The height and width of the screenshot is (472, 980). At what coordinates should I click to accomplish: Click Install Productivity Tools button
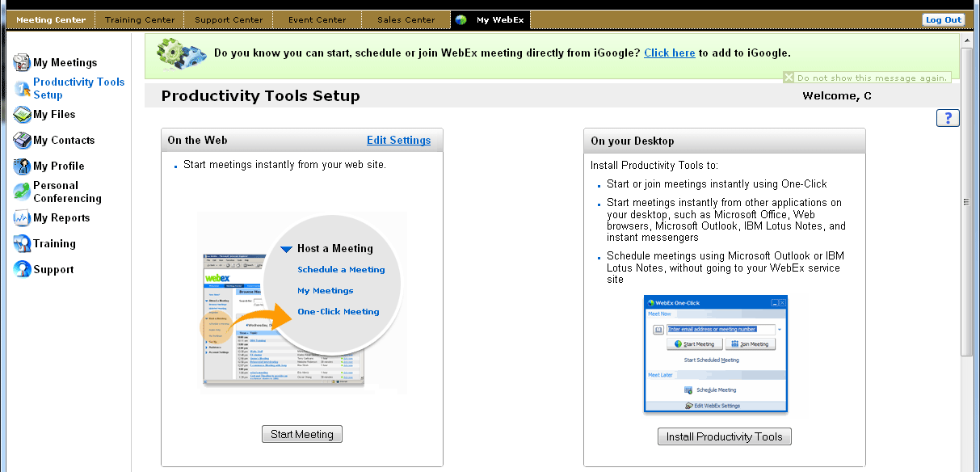(725, 436)
